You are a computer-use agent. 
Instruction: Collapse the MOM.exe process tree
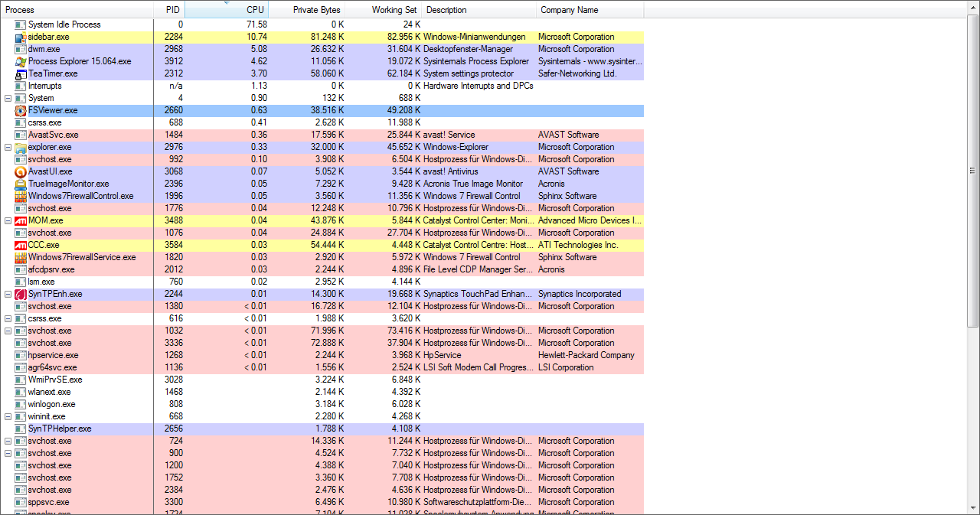(x=8, y=220)
